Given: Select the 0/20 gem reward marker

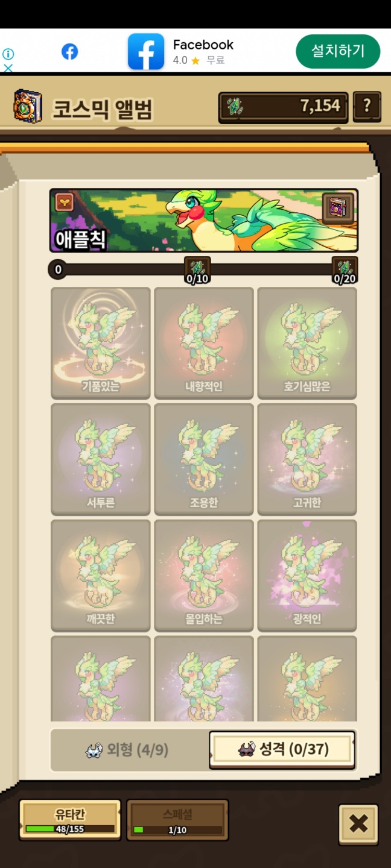Looking at the screenshot, I should (x=345, y=270).
